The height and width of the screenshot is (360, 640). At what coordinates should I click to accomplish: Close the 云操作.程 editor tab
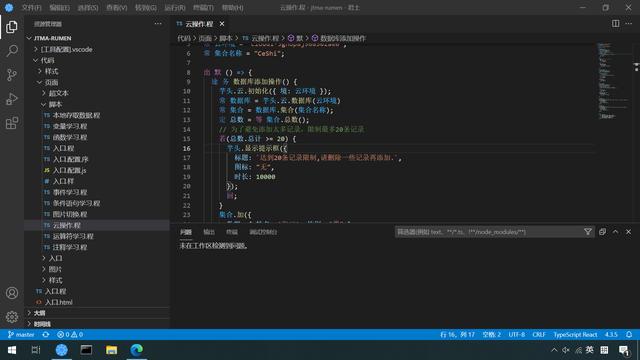[222, 24]
